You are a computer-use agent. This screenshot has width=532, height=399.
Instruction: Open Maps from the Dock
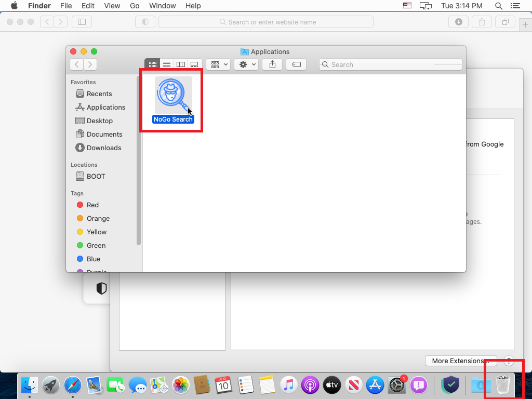point(159,385)
